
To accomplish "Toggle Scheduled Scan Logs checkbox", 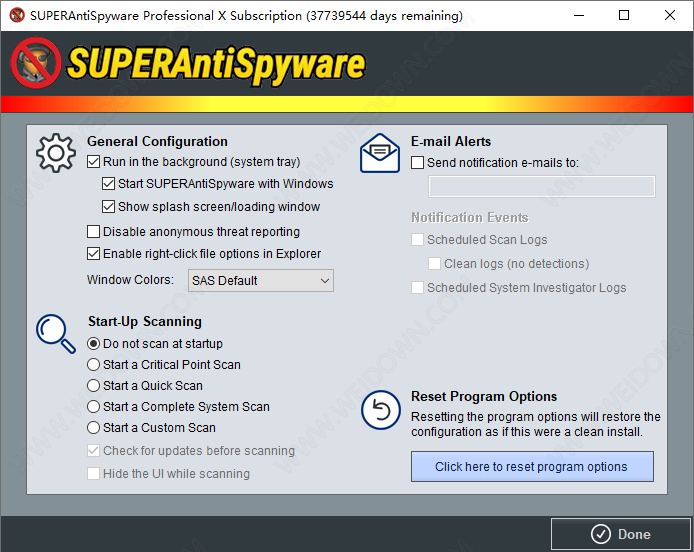I will (x=417, y=239).
